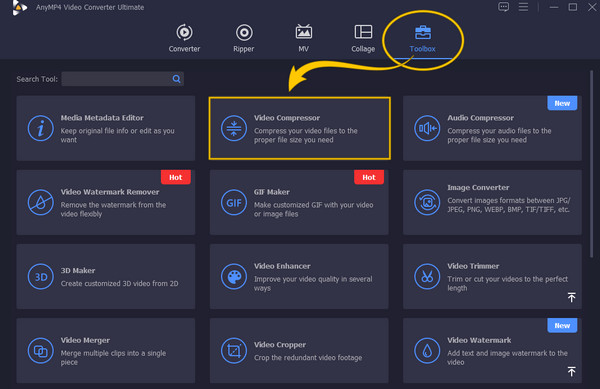The width and height of the screenshot is (600, 389).
Task: Click the Video Watermark Remover icon
Action: point(41,202)
